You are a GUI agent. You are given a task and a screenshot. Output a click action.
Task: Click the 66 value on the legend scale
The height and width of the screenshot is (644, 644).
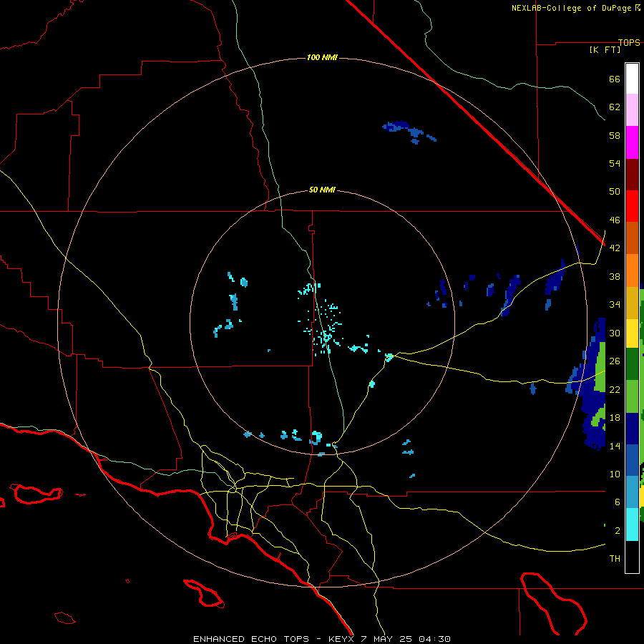(615, 79)
